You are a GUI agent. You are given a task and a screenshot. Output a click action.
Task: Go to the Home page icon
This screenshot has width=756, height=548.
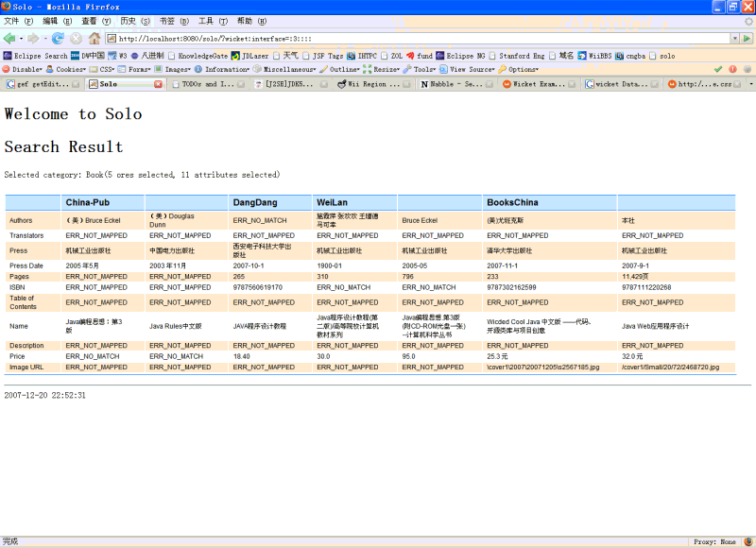tap(94, 38)
